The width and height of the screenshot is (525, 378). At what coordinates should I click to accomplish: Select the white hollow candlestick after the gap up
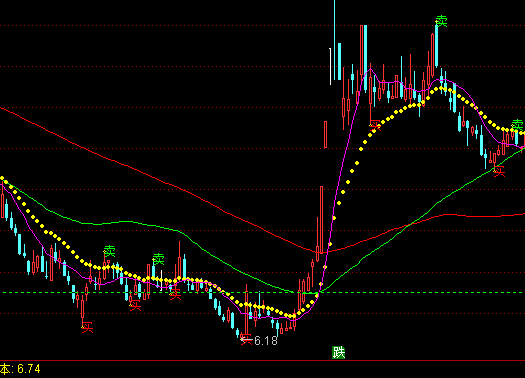point(330,66)
